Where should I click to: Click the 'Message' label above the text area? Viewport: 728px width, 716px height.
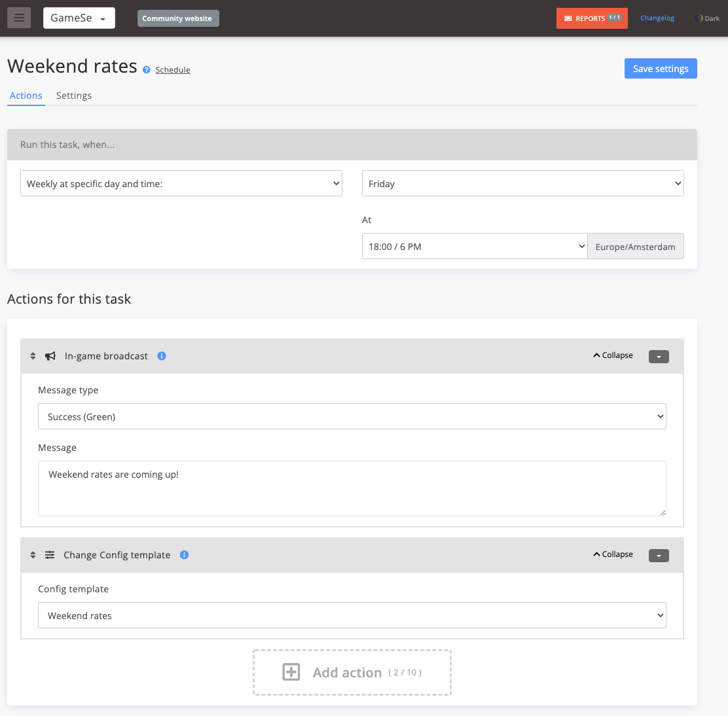tap(57, 448)
